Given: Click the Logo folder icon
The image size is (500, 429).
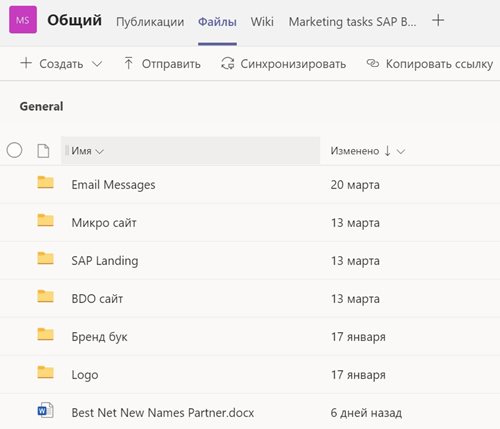Looking at the screenshot, I should pyautogui.click(x=45, y=373).
